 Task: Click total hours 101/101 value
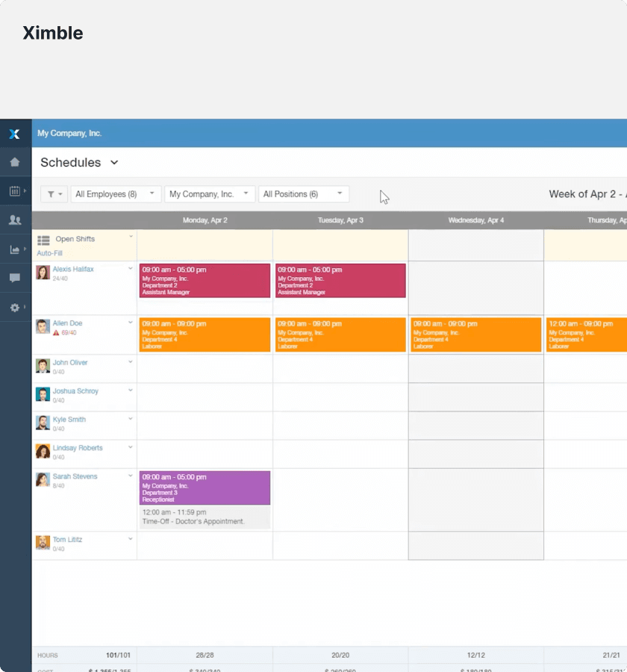click(118, 656)
